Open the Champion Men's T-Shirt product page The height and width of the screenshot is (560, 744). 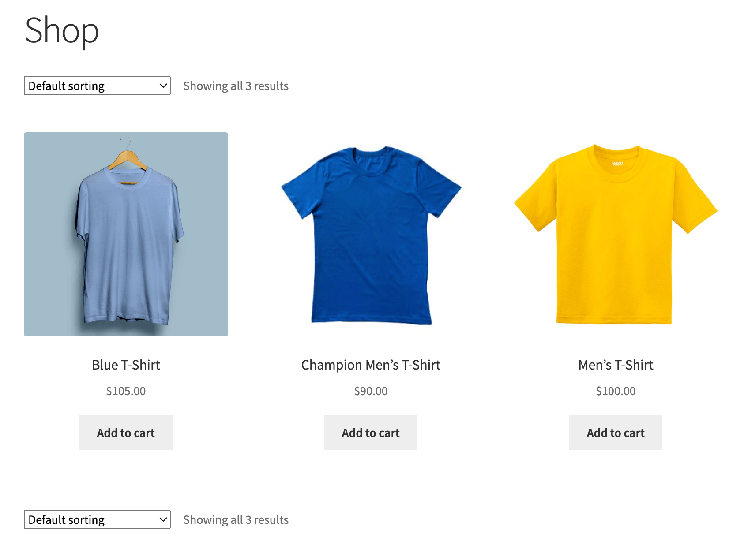coord(370,365)
